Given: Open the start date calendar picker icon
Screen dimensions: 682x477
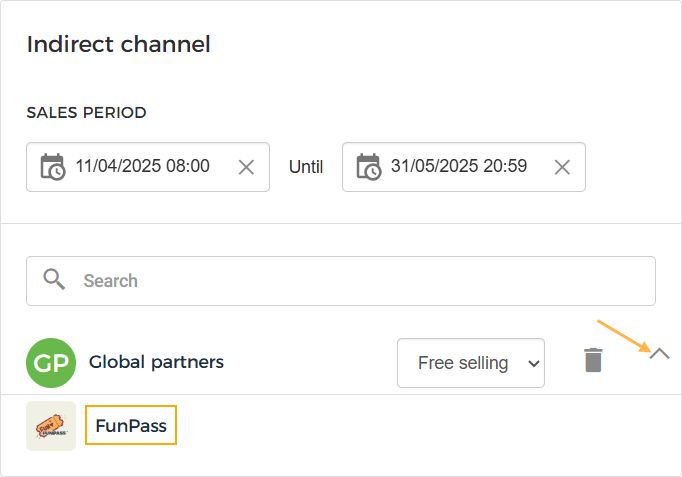Looking at the screenshot, I should click(52, 167).
